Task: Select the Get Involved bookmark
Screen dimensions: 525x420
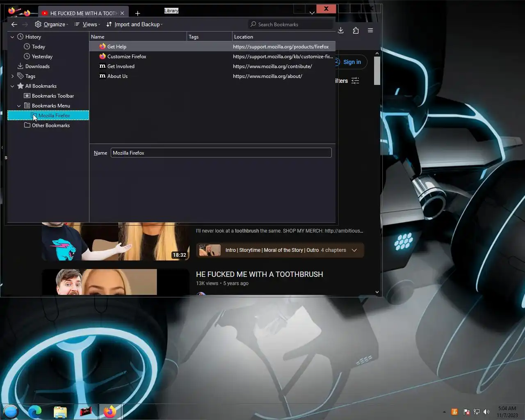Action: pyautogui.click(x=212, y=66)
